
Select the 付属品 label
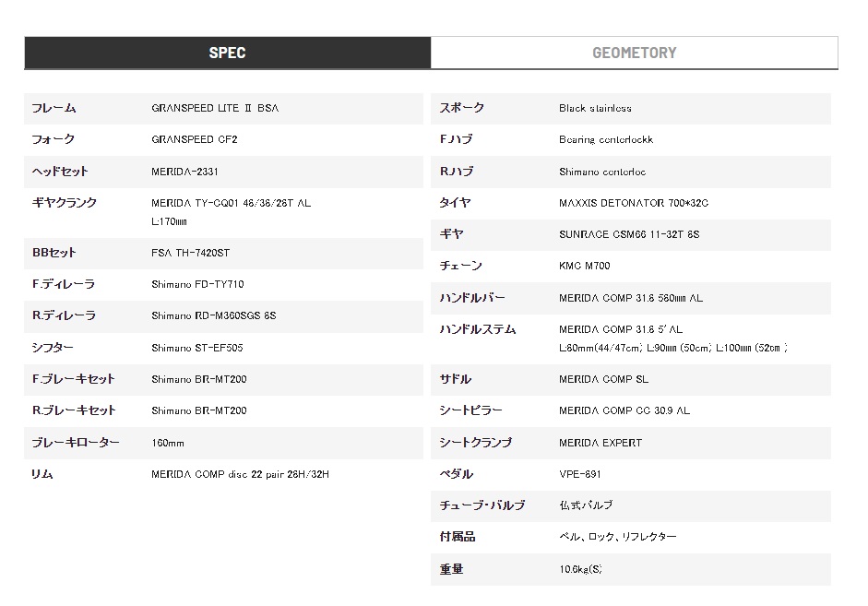(x=458, y=536)
